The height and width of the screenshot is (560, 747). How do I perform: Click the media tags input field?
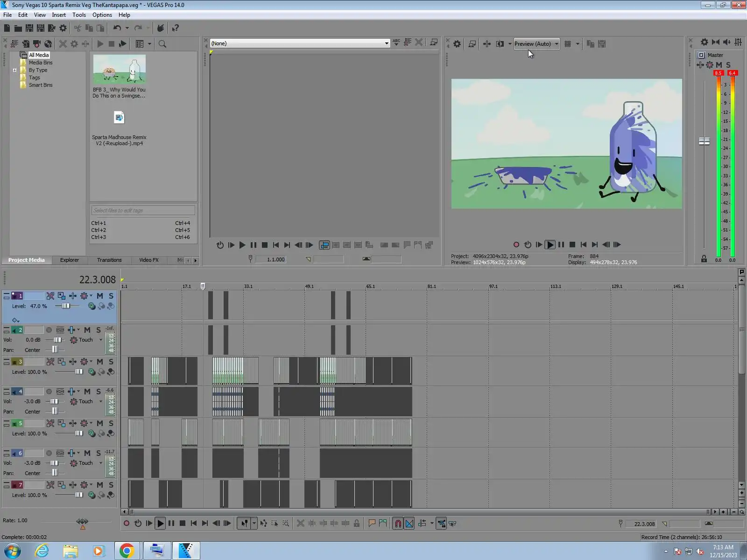pos(143,210)
